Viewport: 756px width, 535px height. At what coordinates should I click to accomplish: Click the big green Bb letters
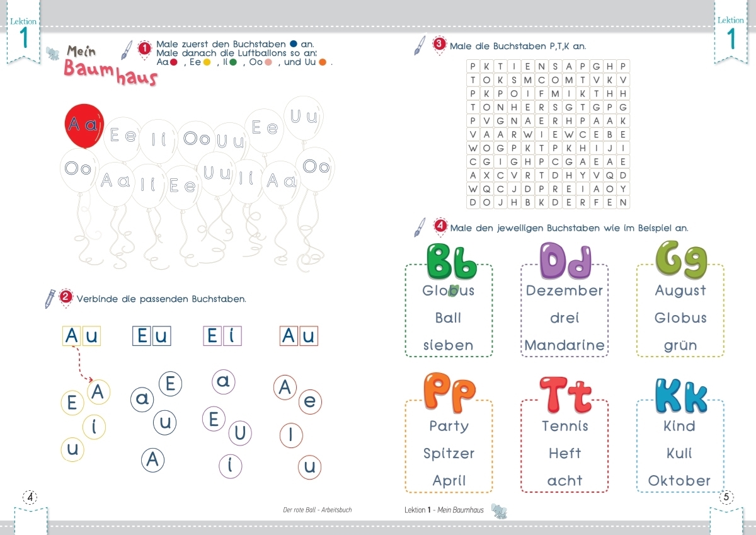click(x=452, y=260)
